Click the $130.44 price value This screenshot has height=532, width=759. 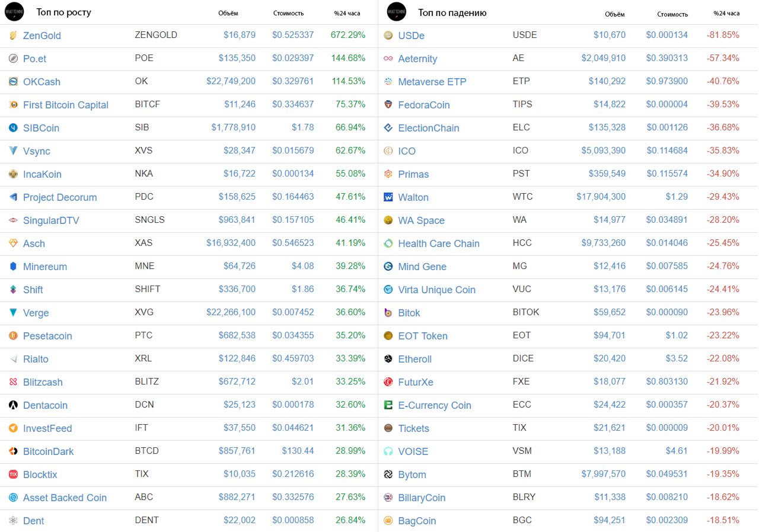click(298, 451)
